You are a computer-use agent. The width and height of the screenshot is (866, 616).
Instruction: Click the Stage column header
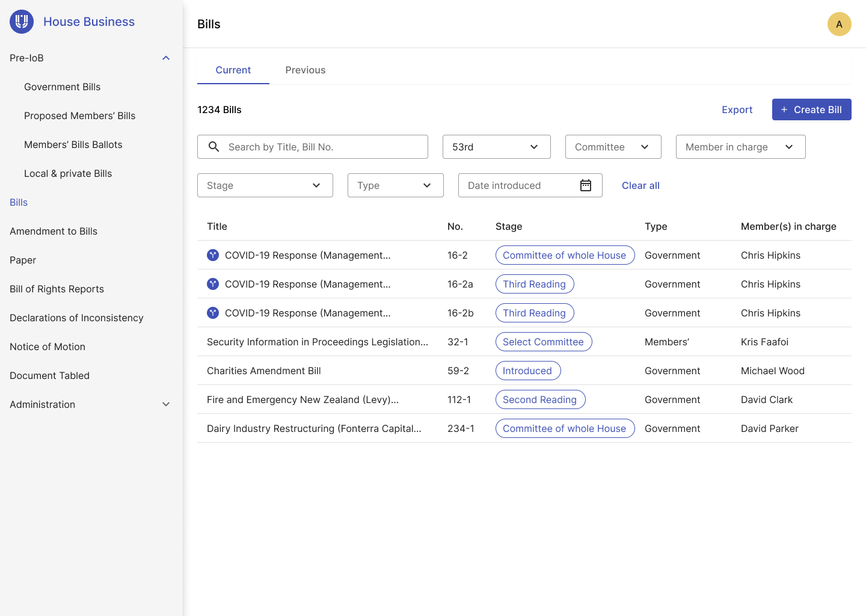509,226
